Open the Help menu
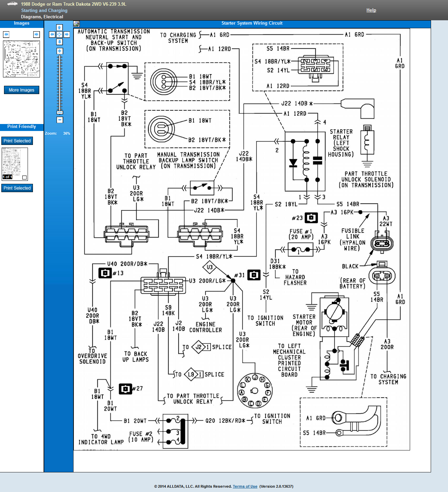The image size is (448, 492). [x=371, y=10]
